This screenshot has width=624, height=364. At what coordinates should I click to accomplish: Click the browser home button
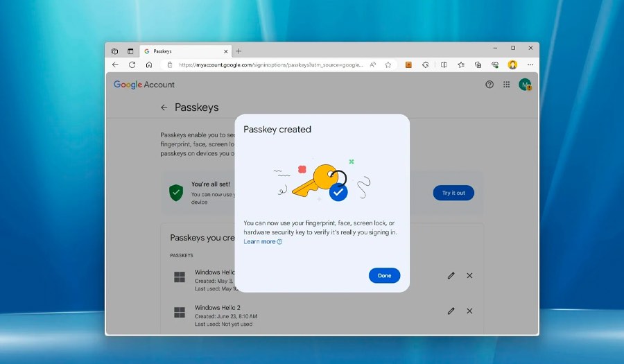[x=149, y=64]
